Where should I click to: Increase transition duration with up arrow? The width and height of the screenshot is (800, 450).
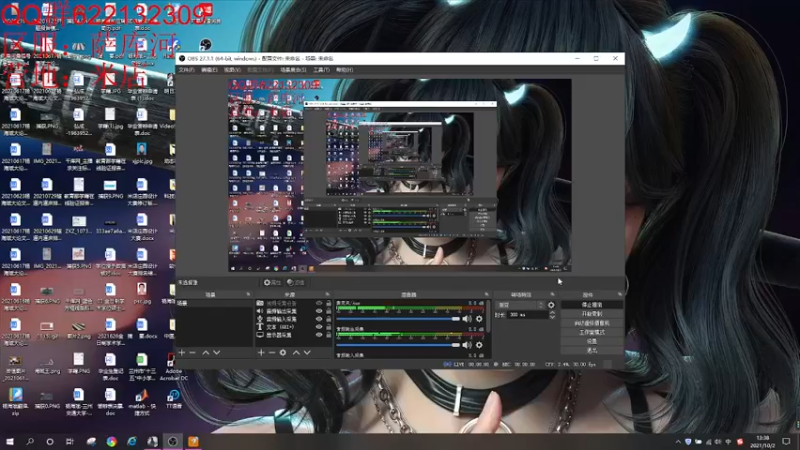point(552,313)
